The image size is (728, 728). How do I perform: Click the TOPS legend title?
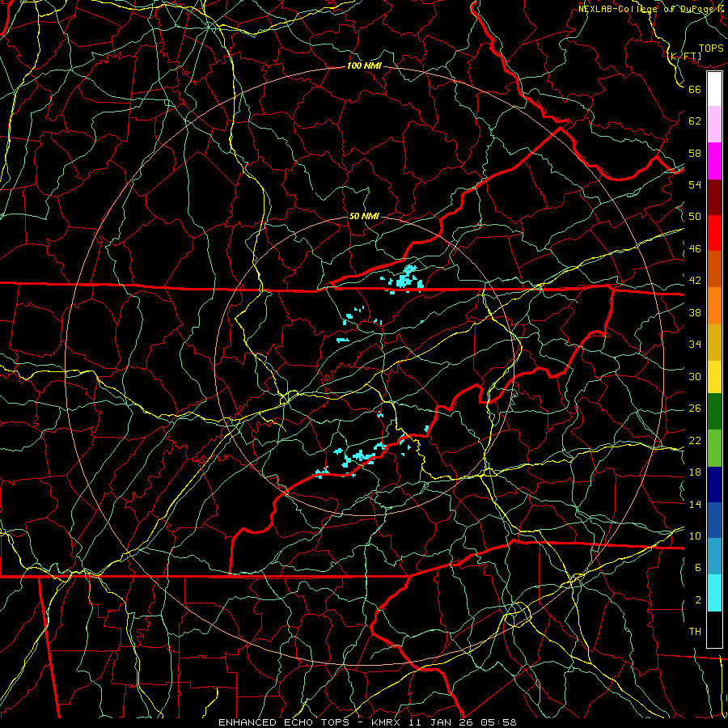pyautogui.click(x=711, y=49)
